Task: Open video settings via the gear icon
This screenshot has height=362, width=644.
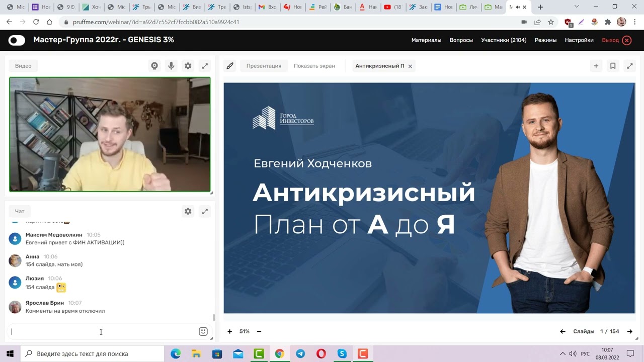Action: pyautogui.click(x=188, y=65)
